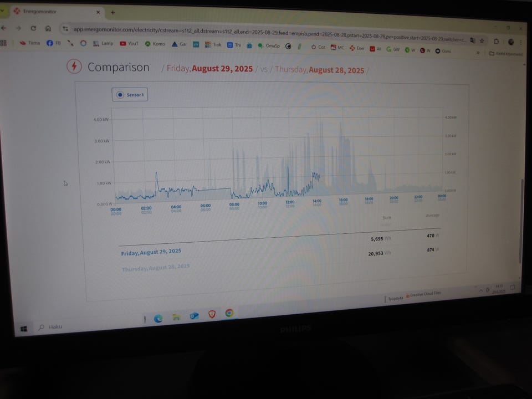The image size is (532, 399).
Task: View site information left of the URL
Action: (x=65, y=29)
